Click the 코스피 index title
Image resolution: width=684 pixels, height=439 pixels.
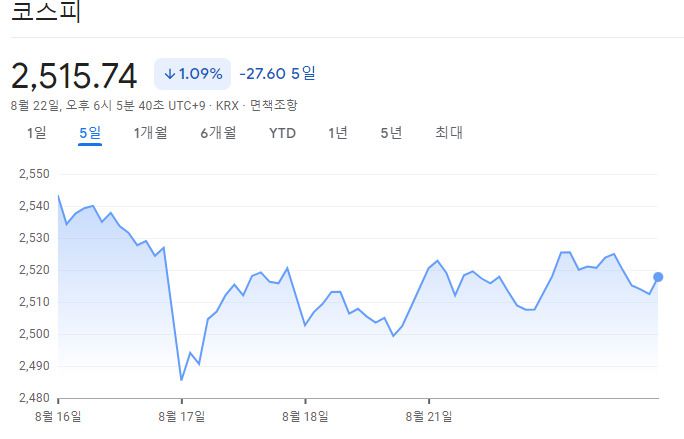tap(46, 15)
